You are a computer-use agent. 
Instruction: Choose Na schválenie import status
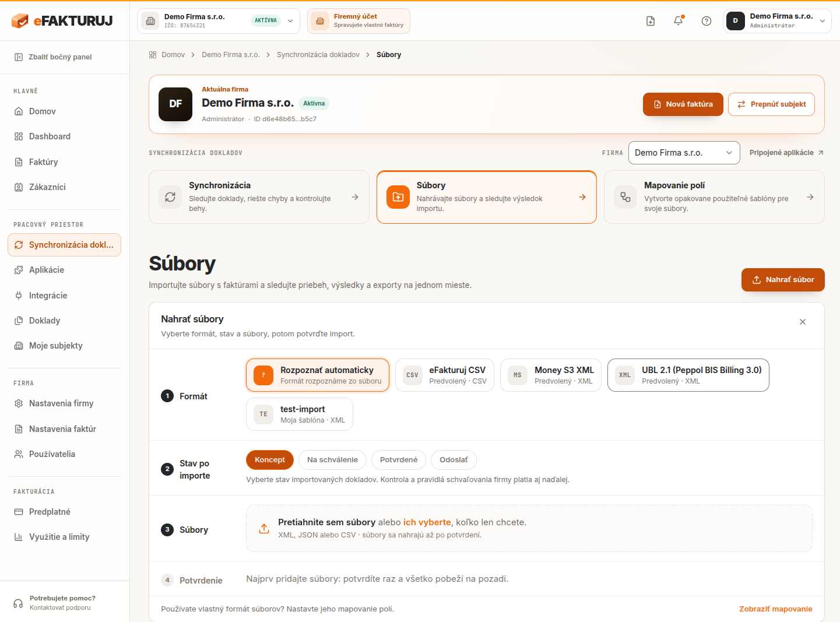click(332, 460)
